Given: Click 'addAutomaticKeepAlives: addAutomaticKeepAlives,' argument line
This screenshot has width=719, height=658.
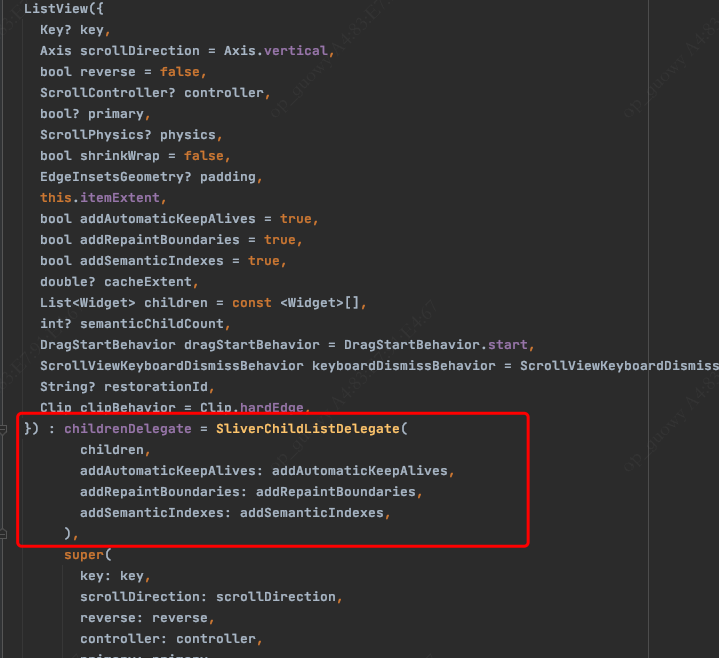Looking at the screenshot, I should pyautogui.click(x=267, y=471).
